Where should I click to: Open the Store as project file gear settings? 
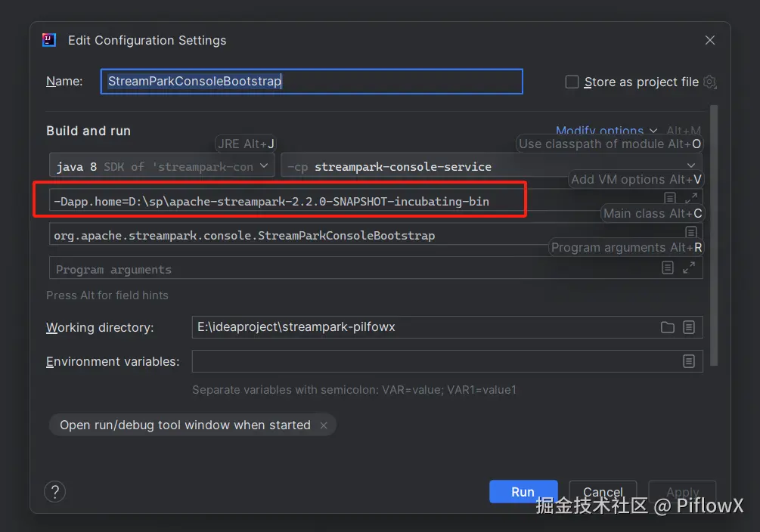click(709, 82)
